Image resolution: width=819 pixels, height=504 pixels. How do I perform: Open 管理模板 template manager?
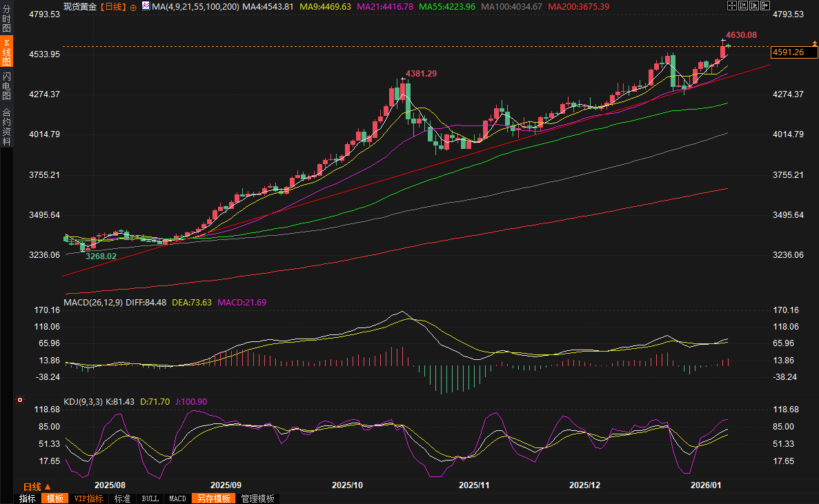point(257,498)
